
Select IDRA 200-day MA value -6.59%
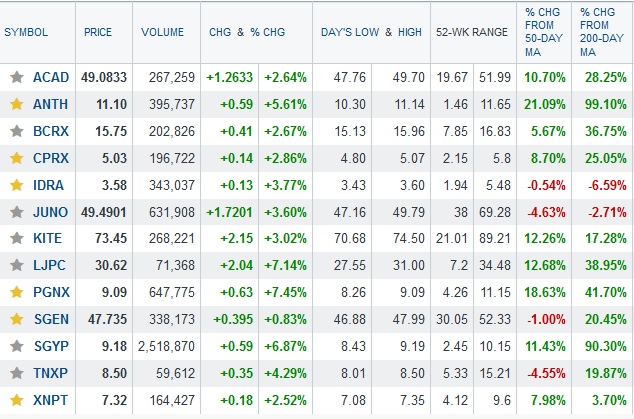pyautogui.click(x=607, y=185)
